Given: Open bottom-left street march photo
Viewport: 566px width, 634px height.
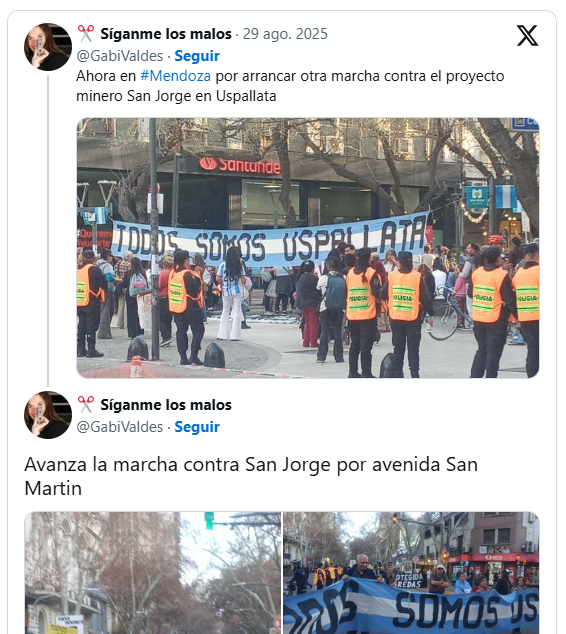Looking at the screenshot, I should pos(153,573).
